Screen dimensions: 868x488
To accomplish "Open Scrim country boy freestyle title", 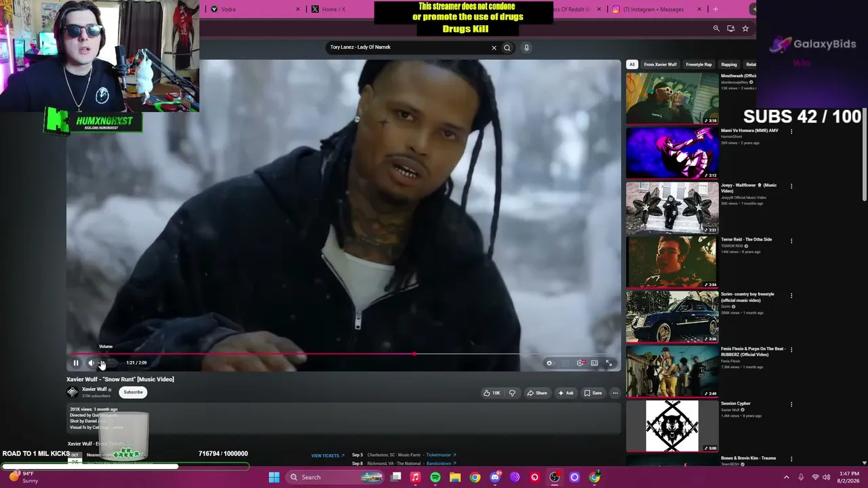I will 747,297.
